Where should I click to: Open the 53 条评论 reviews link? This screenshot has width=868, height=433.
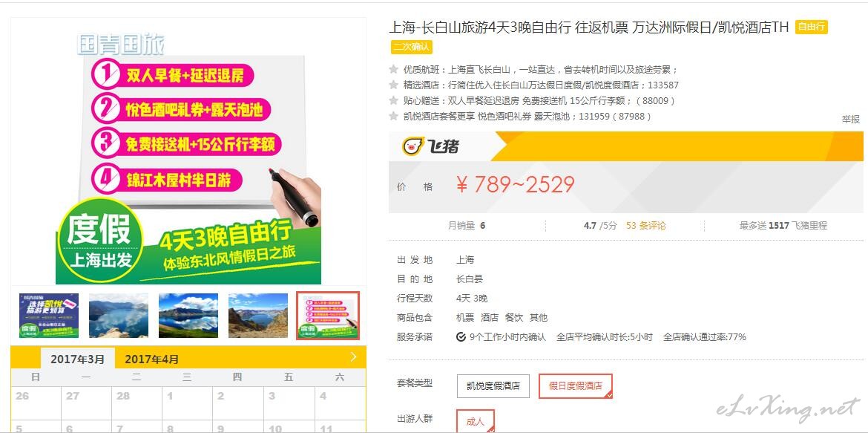[x=646, y=226]
